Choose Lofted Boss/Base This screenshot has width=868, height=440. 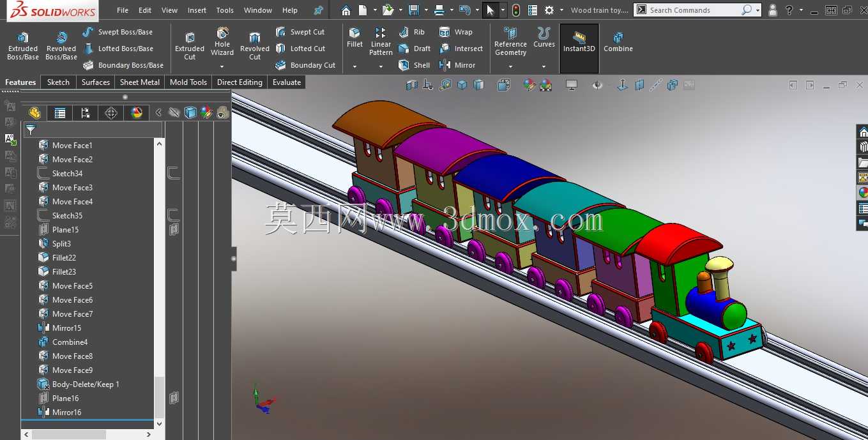click(118, 49)
